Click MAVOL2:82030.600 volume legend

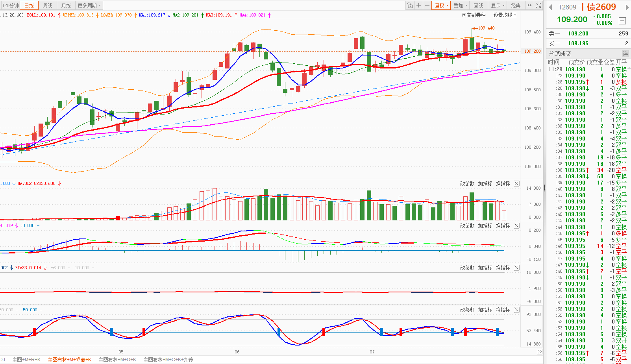pos(36,183)
